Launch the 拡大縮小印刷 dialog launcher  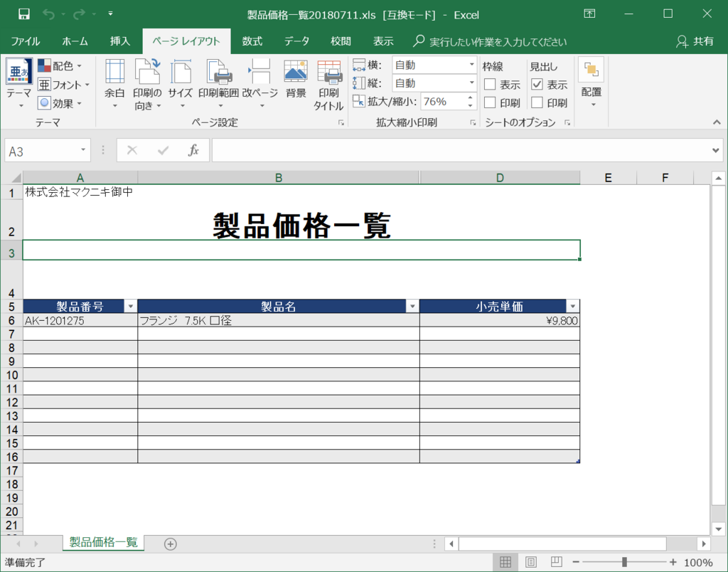473,122
